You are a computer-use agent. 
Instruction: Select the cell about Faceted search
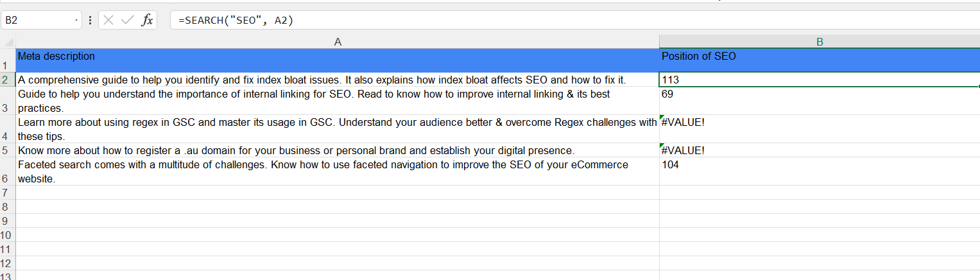click(338, 171)
